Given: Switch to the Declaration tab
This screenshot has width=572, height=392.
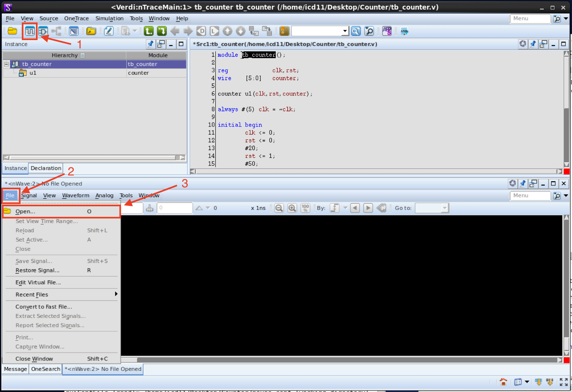Looking at the screenshot, I should click(46, 168).
